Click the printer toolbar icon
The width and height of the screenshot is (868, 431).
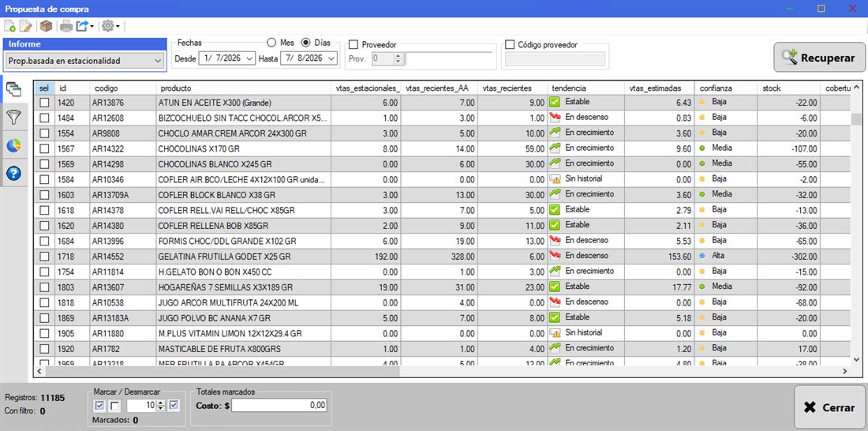coord(66,26)
